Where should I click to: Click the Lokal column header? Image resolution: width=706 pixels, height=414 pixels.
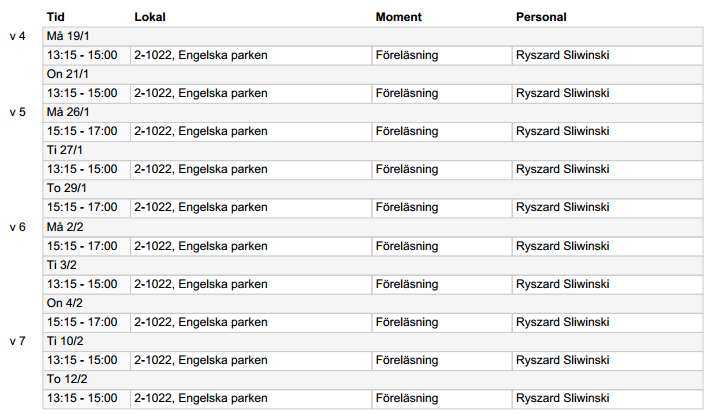point(150,17)
